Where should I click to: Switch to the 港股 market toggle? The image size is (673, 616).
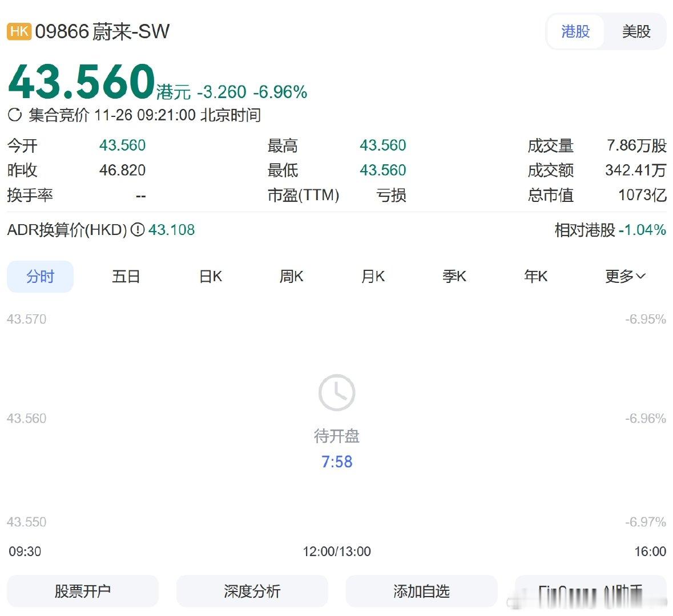coord(575,32)
